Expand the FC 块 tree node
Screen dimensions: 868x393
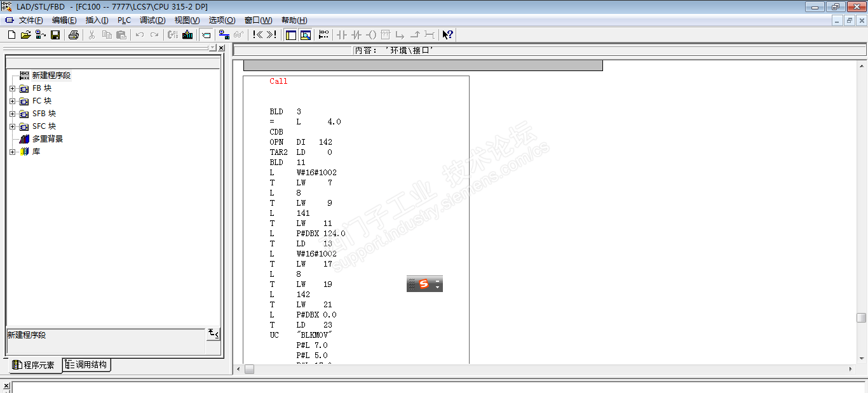coord(12,101)
